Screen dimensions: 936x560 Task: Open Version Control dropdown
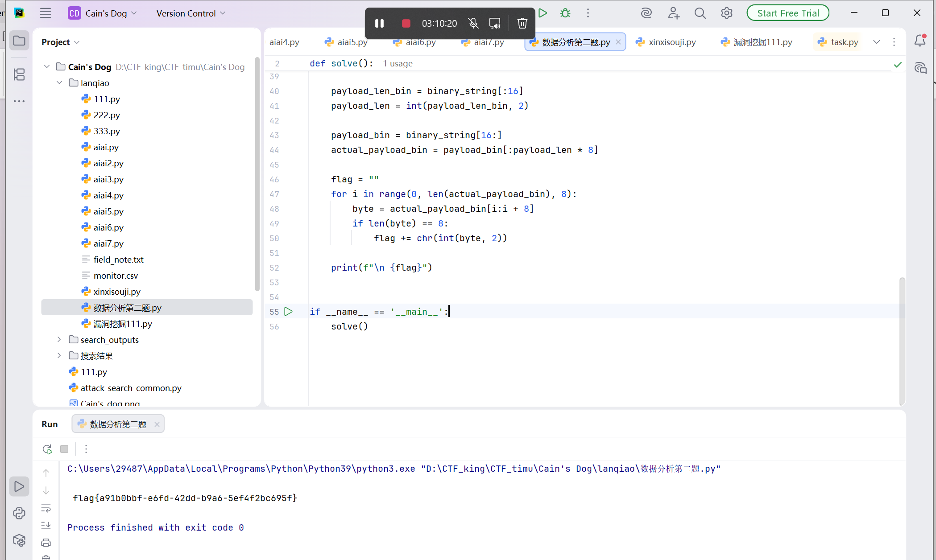tap(191, 13)
